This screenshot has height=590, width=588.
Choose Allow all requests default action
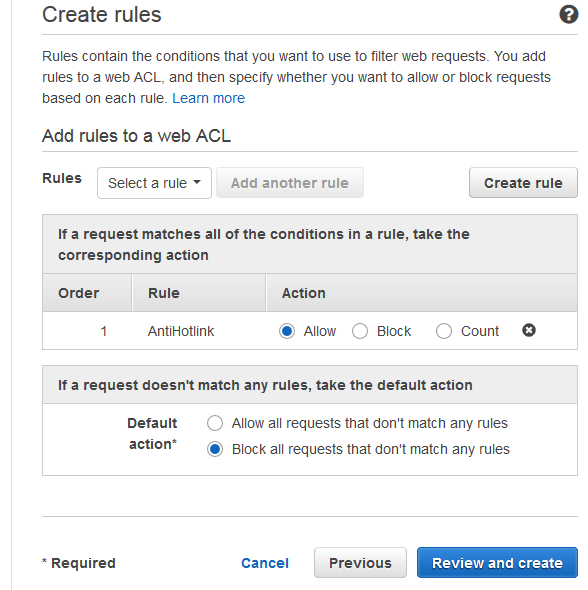[x=215, y=423]
